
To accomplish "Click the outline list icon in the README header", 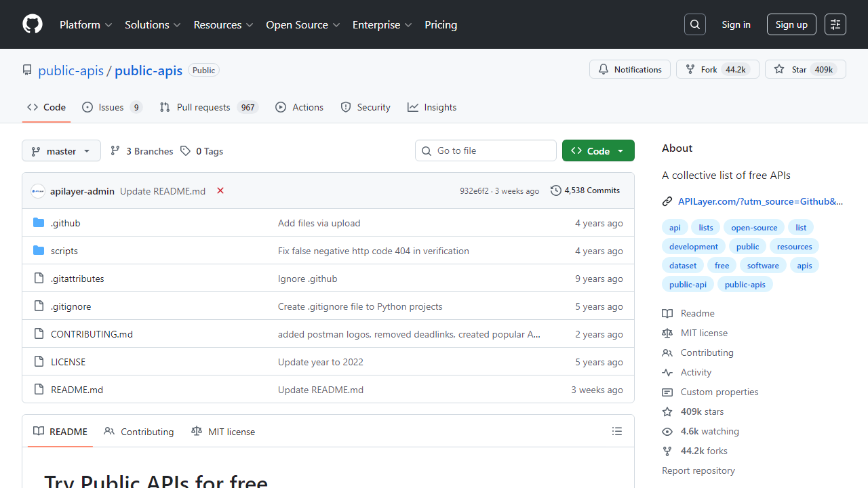I will point(616,430).
